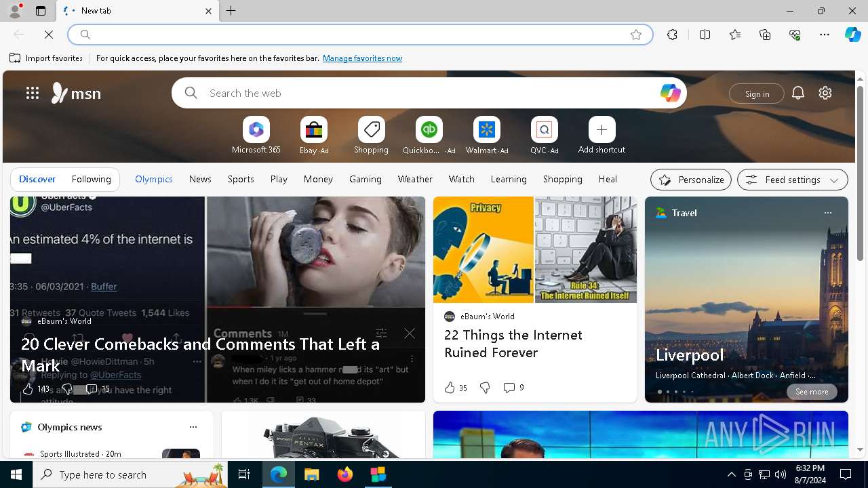868x488 pixels.
Task: Add this page to favorites star
Action: (636, 35)
